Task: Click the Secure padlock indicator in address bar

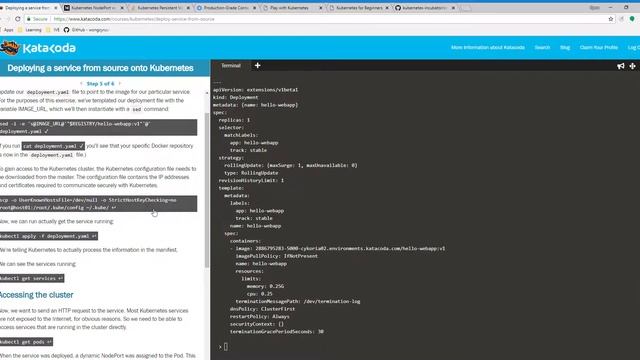Action: [37, 19]
